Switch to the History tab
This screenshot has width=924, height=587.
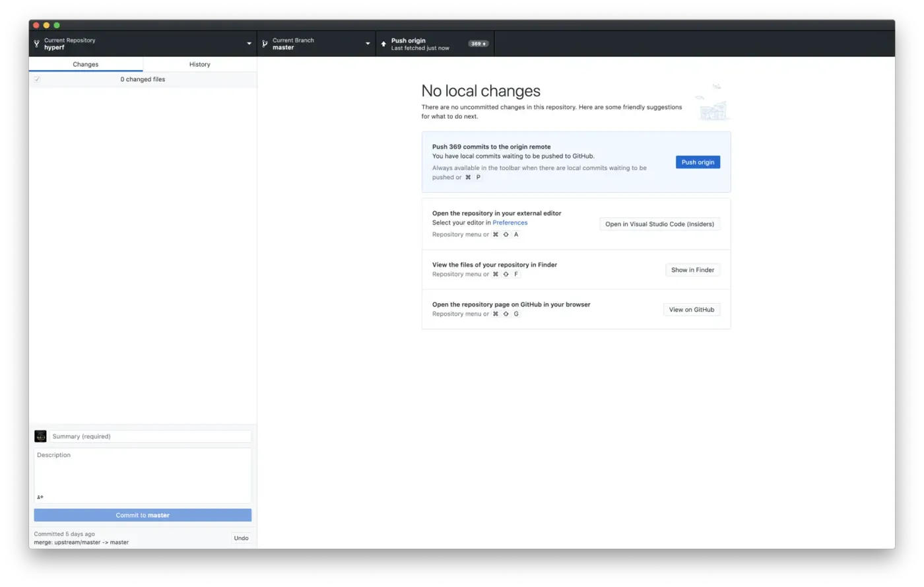coord(200,64)
